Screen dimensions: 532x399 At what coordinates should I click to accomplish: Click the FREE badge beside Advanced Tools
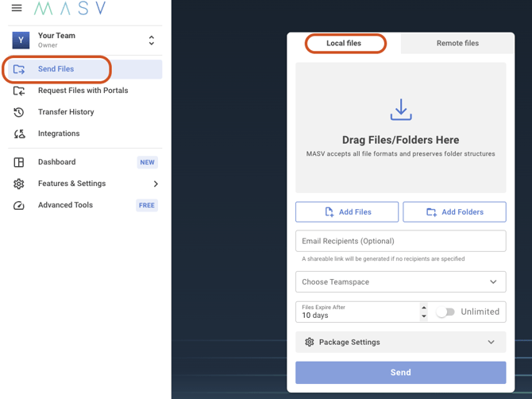[x=147, y=205]
